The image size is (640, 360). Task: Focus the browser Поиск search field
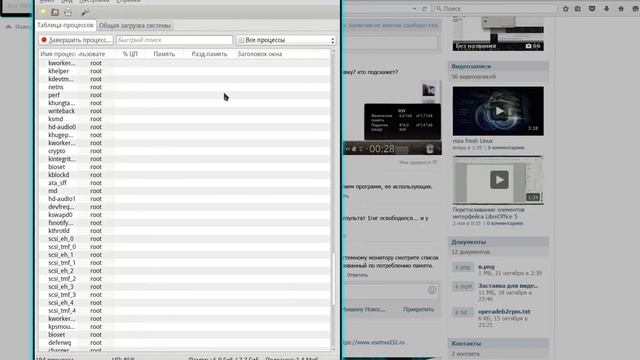pos(496,9)
